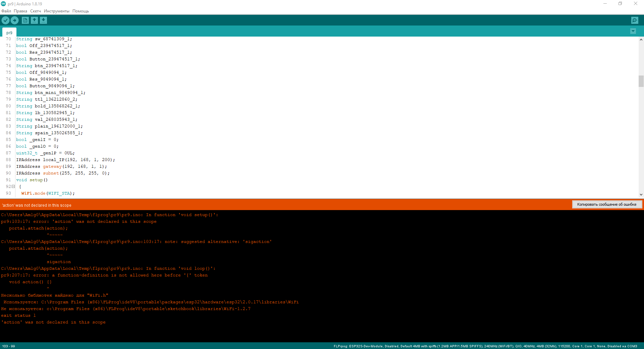This screenshot has height=349, width=644.
Task: Click the editor scroll down arrow
Action: coord(641,194)
